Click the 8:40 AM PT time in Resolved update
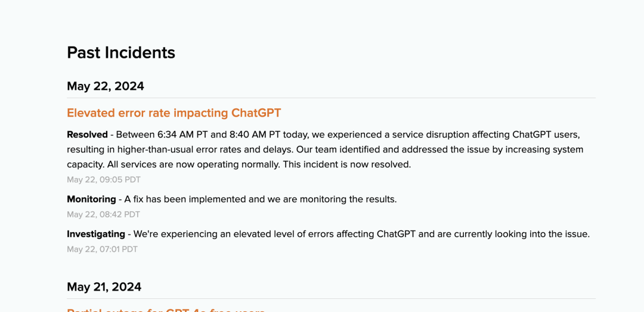Viewport: 644px width, 312px height. pos(254,135)
